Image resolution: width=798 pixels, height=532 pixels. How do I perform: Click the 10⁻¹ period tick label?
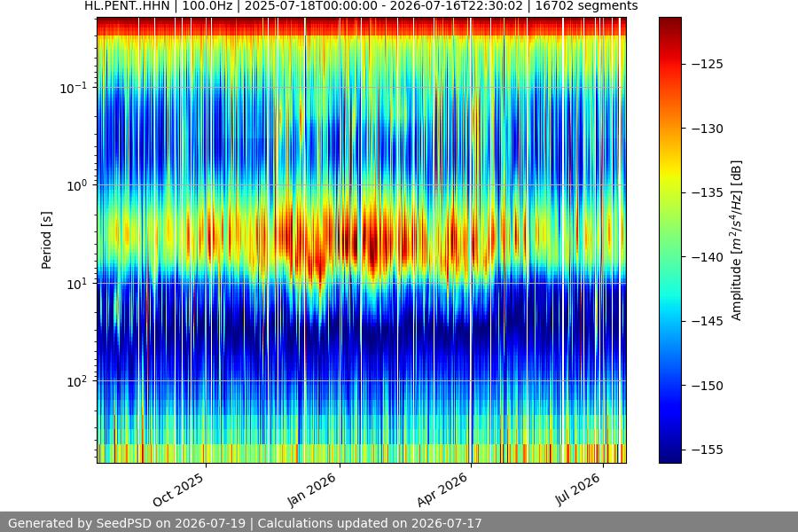pyautogui.click(x=74, y=88)
